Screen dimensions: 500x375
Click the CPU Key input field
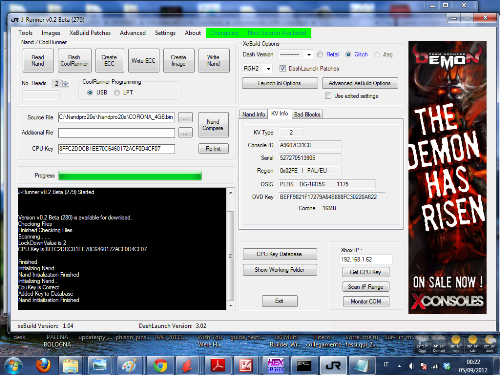pos(116,149)
